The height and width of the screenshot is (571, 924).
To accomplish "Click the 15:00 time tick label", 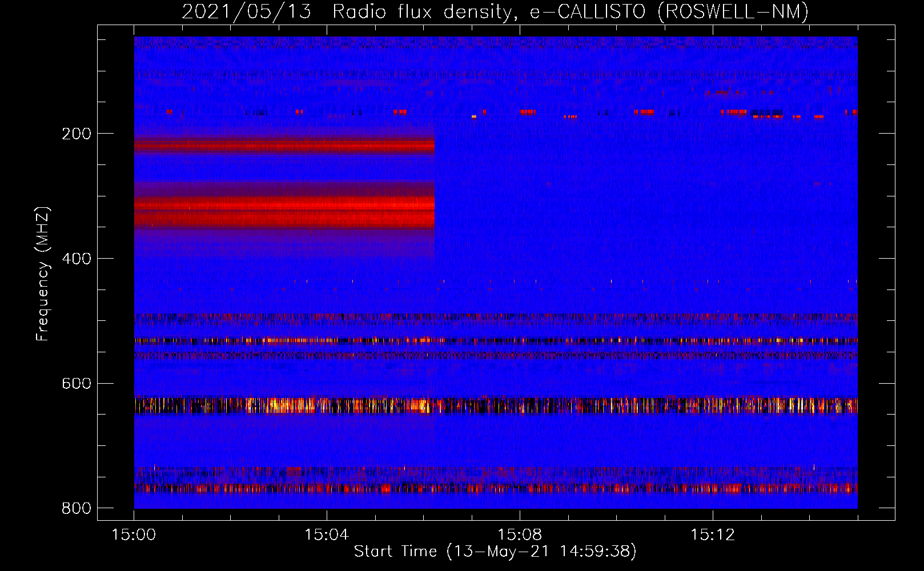I will 134,535.
